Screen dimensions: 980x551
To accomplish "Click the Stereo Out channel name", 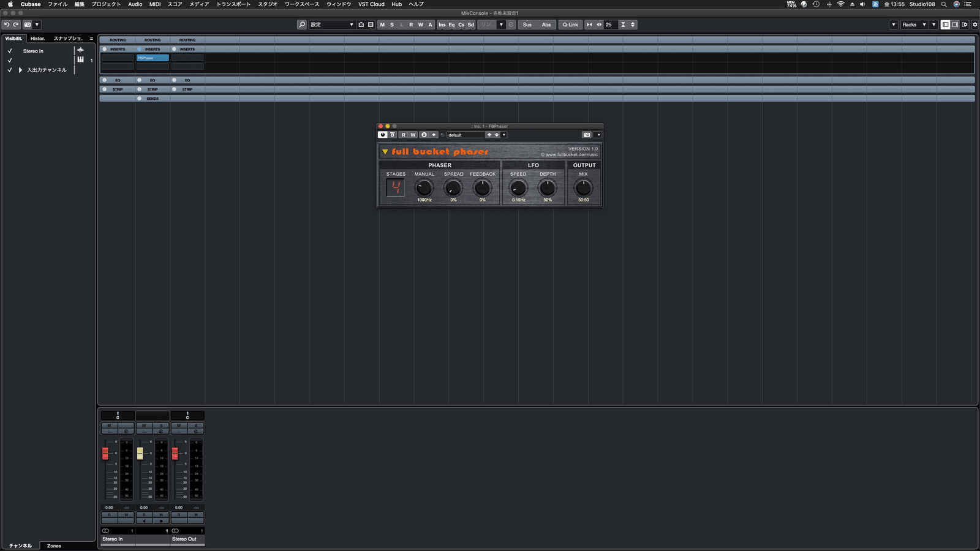I will 184,539.
